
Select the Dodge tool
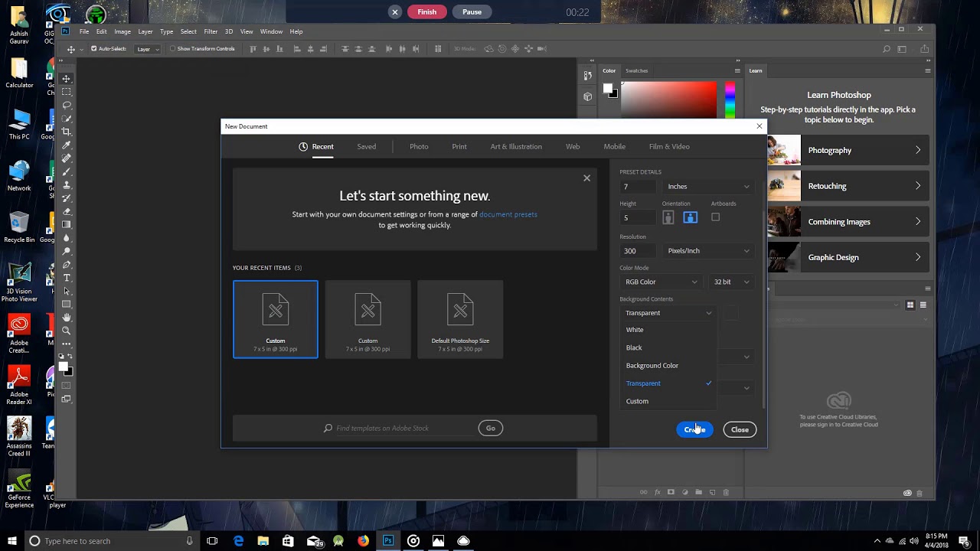tap(67, 251)
